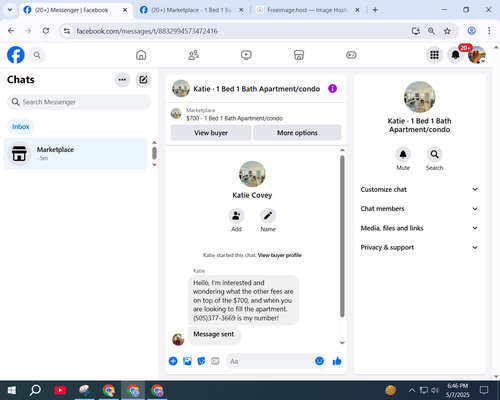The image size is (500, 400).
Task: Open Windows notification center icon
Action: [x=484, y=390]
